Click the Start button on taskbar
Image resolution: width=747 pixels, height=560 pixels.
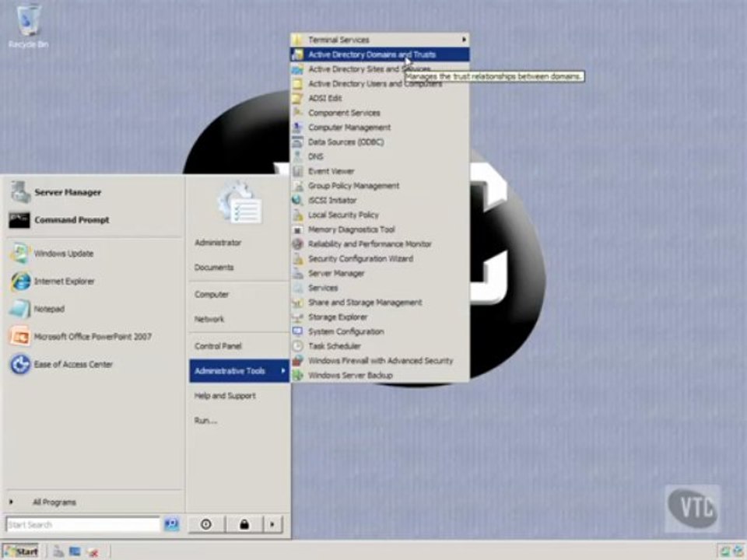[20, 552]
